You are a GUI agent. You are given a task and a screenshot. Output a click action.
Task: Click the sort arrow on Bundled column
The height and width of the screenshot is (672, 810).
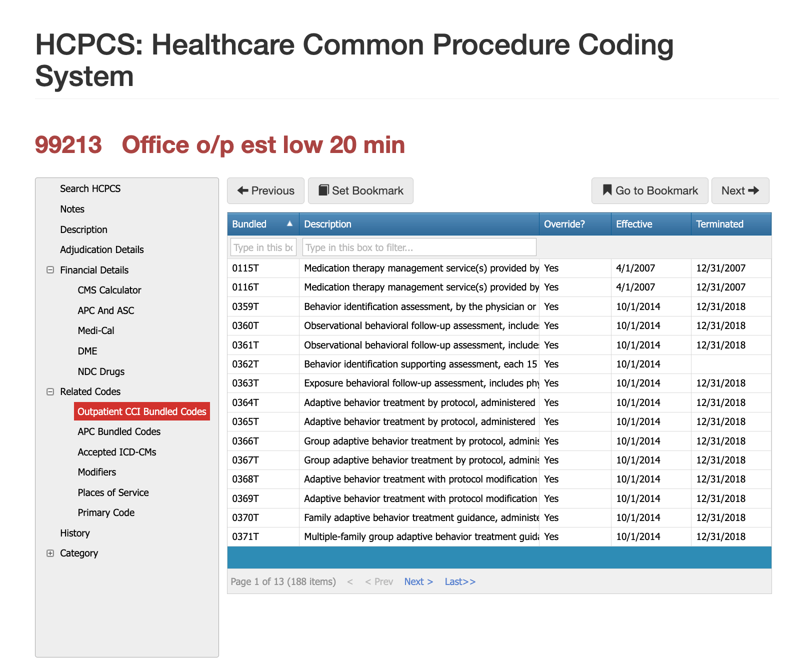pos(290,224)
